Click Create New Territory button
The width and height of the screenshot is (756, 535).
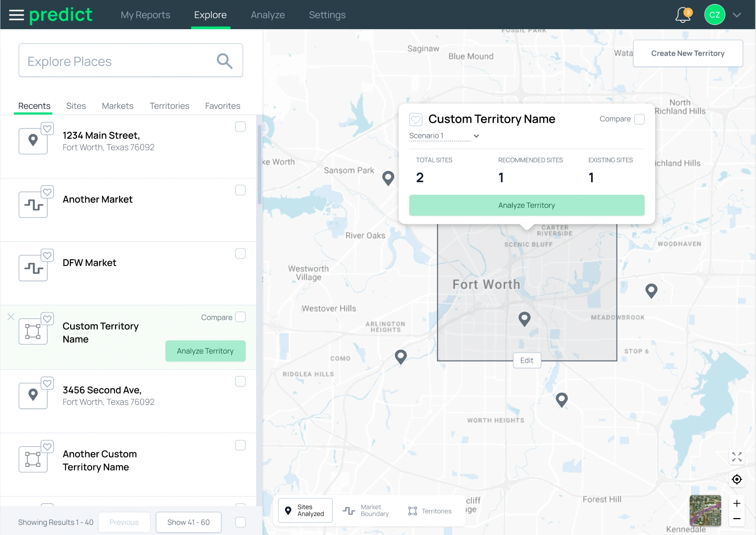[x=688, y=53]
